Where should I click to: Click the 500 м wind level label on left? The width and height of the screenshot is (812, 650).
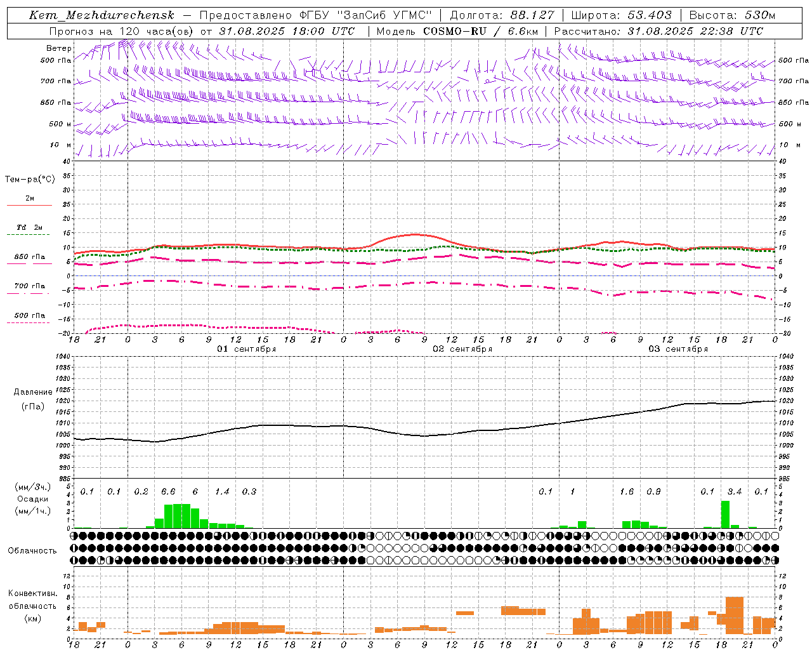60,124
